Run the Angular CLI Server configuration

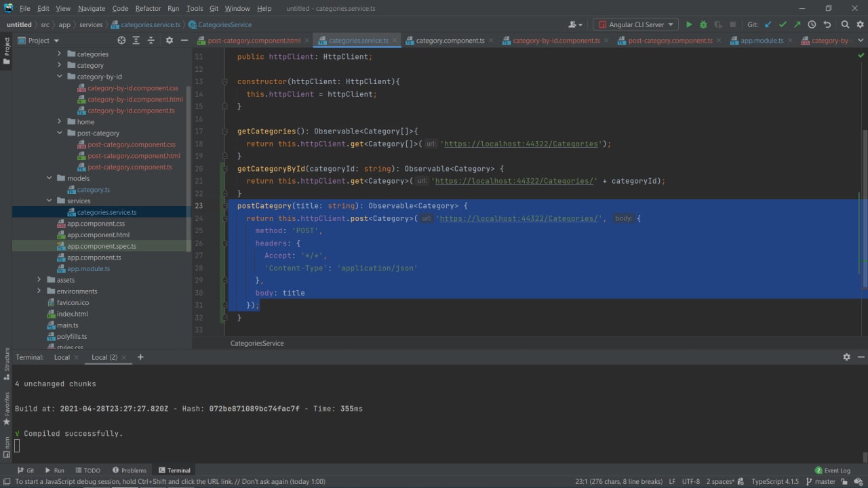[x=689, y=24]
